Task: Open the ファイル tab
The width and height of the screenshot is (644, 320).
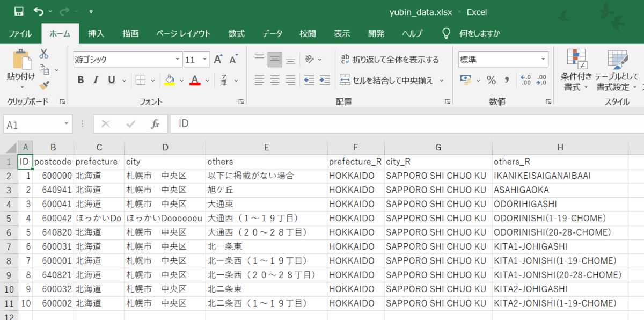Action: pyautogui.click(x=20, y=33)
